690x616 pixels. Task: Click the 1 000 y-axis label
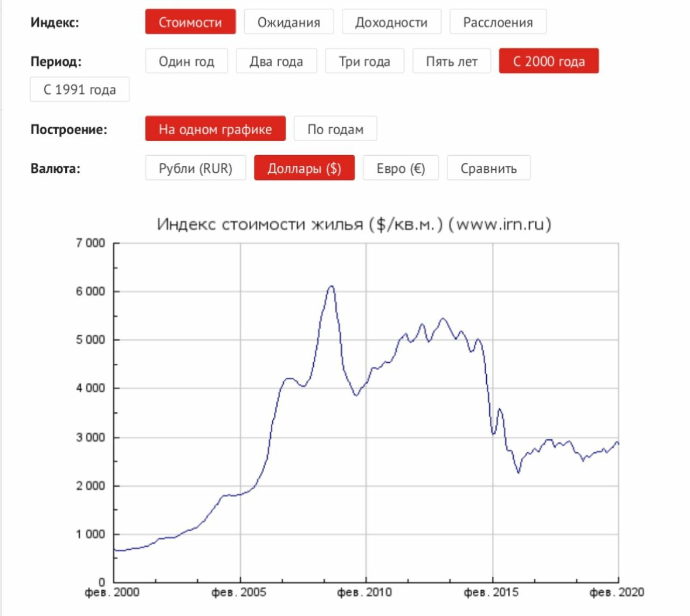tap(91, 534)
